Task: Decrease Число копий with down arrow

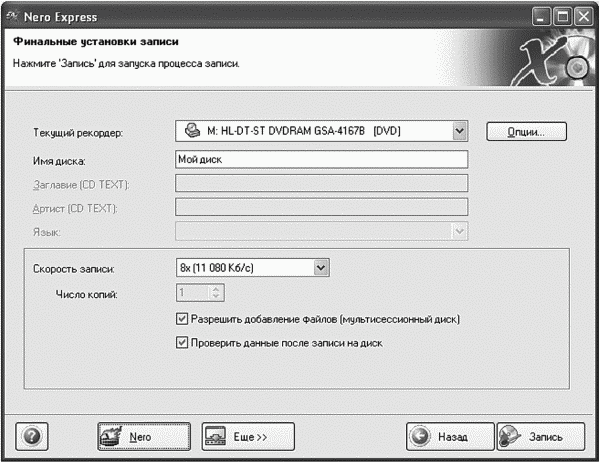Action: 216,296
